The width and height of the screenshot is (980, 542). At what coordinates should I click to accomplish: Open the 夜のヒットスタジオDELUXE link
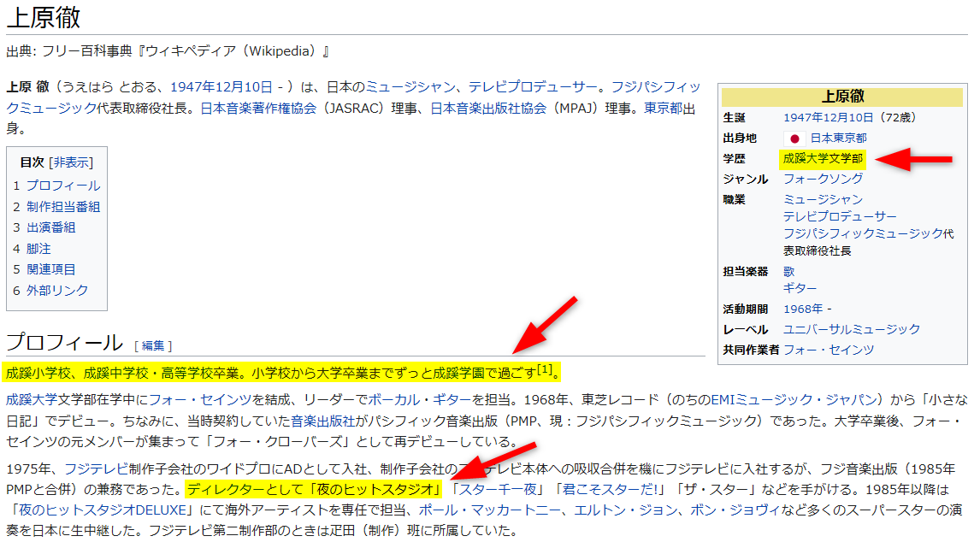click(103, 510)
